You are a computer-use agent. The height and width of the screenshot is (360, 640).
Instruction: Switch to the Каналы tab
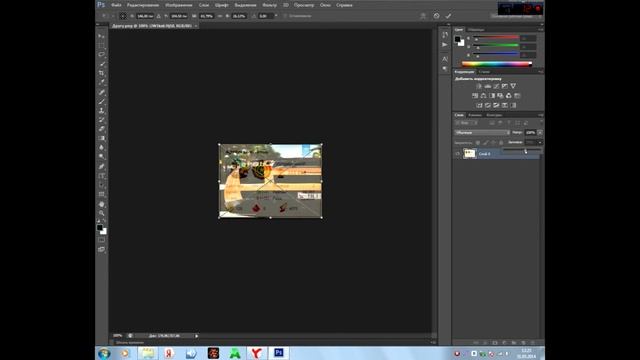tap(475, 115)
